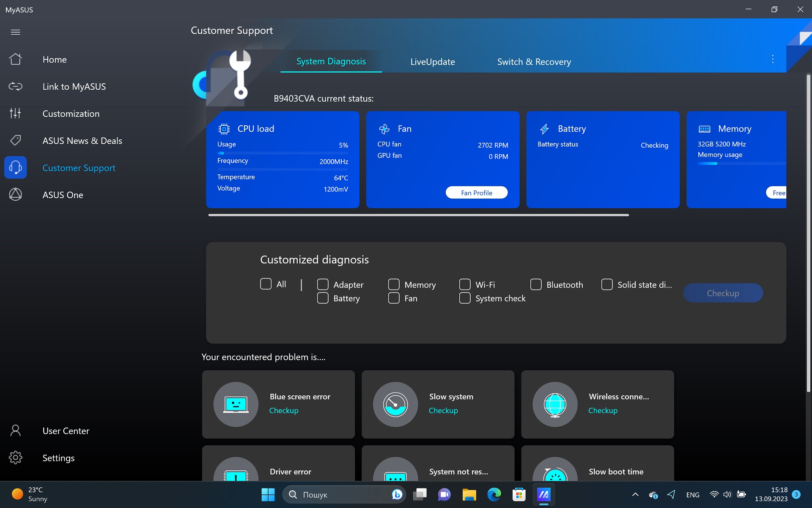Select the System check checkbox
812x508 pixels.
[465, 298]
